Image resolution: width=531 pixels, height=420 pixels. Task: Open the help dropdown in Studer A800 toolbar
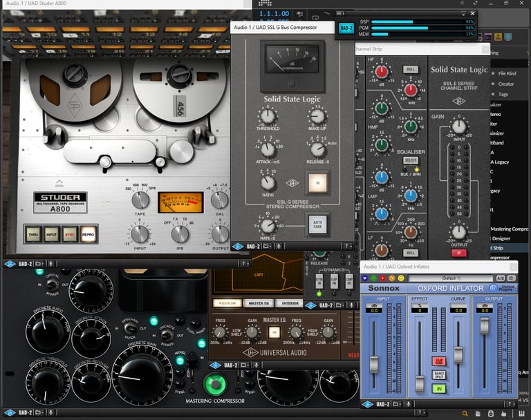(x=244, y=264)
